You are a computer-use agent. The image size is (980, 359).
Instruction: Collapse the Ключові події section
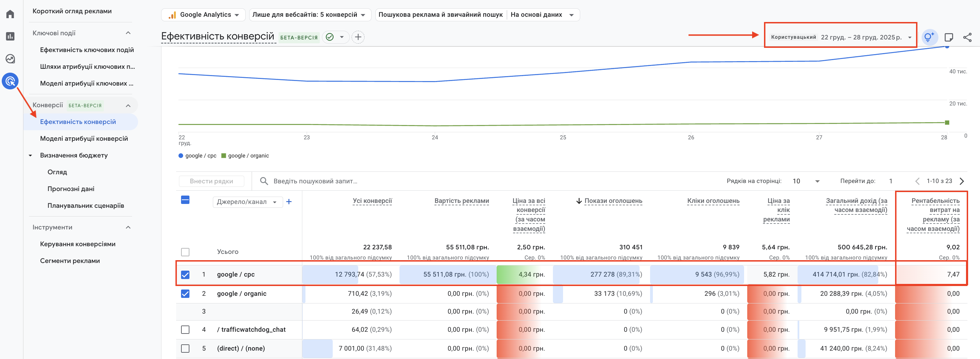point(128,33)
